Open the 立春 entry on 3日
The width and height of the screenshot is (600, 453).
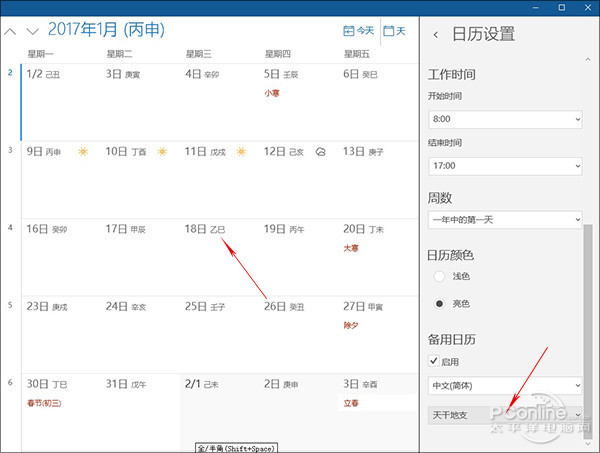pyautogui.click(x=351, y=403)
